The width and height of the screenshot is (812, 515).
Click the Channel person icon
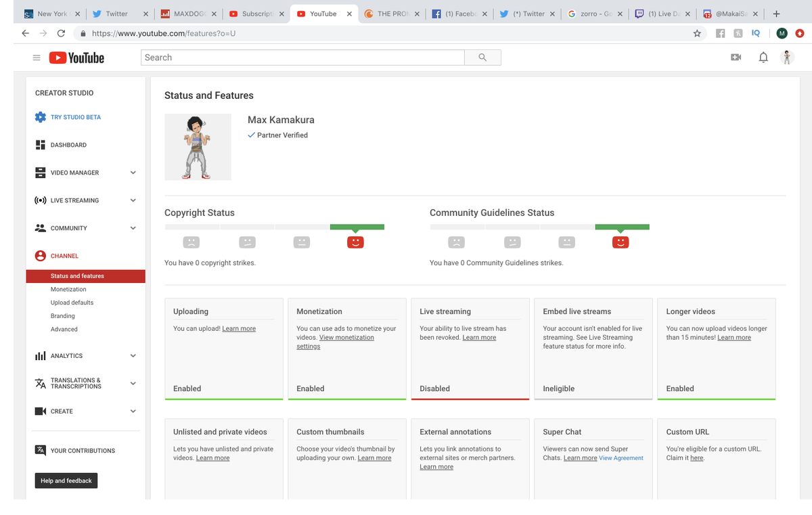41,256
